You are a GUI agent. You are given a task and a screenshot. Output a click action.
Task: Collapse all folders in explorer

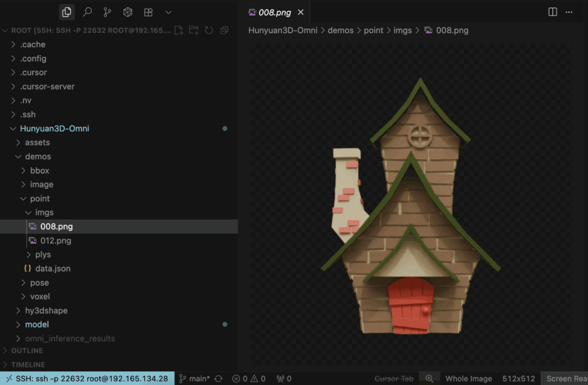224,30
